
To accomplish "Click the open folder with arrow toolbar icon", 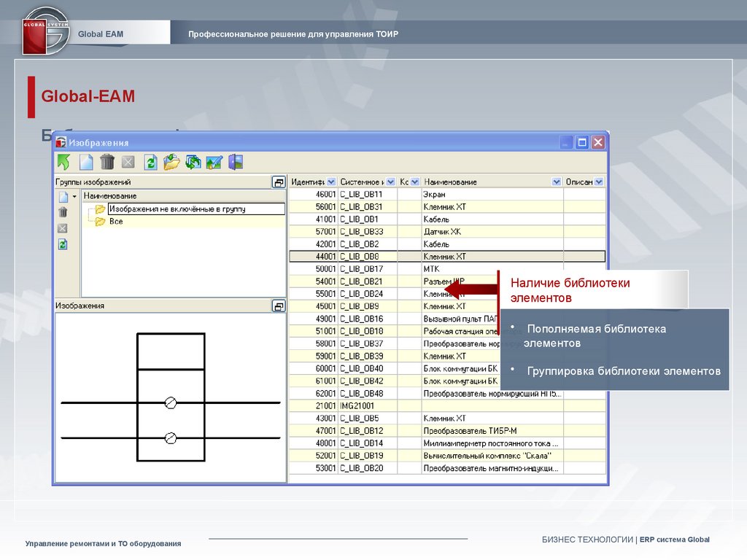I will tap(171, 162).
